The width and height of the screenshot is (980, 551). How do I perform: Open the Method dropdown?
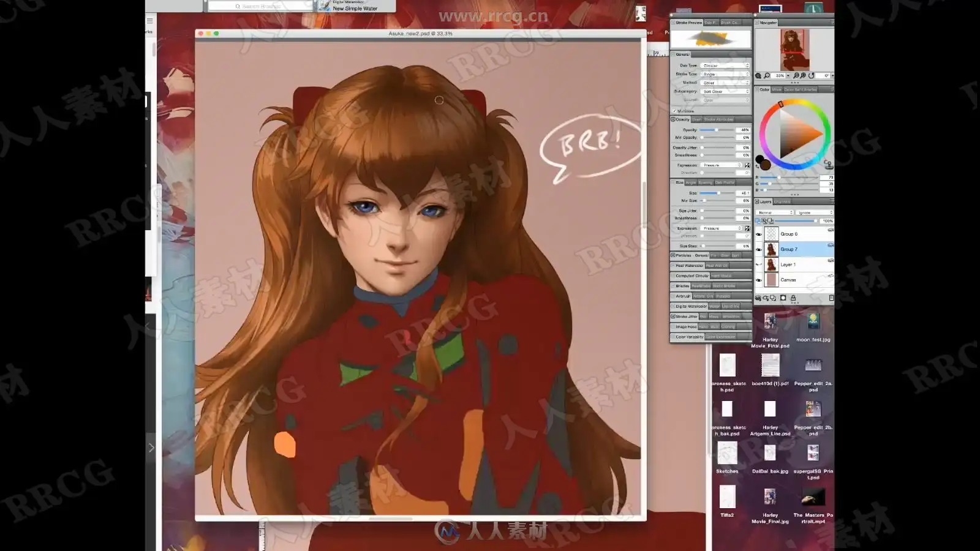click(x=725, y=83)
